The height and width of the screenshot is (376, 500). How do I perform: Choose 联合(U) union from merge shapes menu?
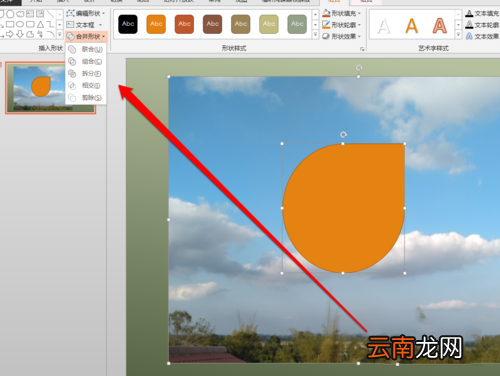click(x=86, y=50)
